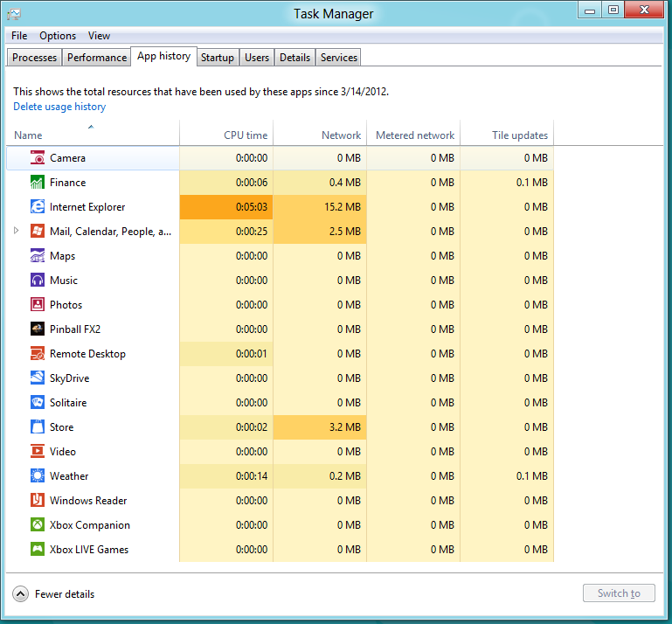The image size is (672, 624).
Task: Switch to the Performance tab
Action: pyautogui.click(x=97, y=58)
